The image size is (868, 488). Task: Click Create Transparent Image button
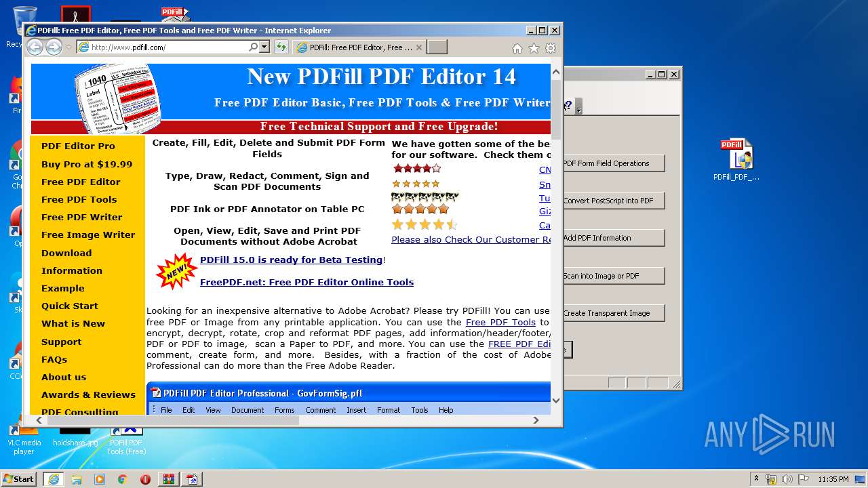point(613,313)
